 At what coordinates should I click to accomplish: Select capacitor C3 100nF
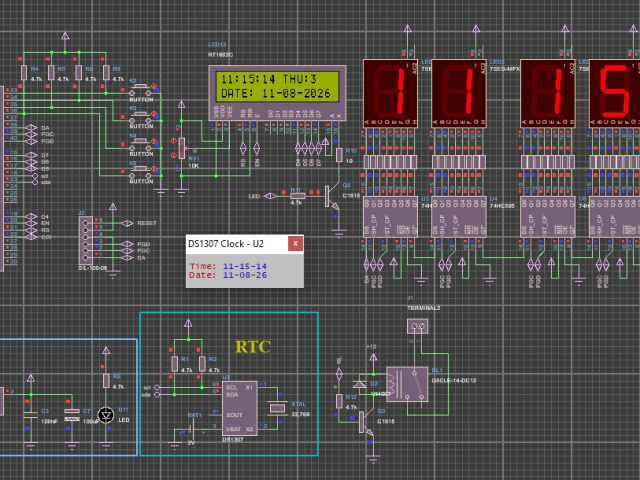tap(31, 415)
